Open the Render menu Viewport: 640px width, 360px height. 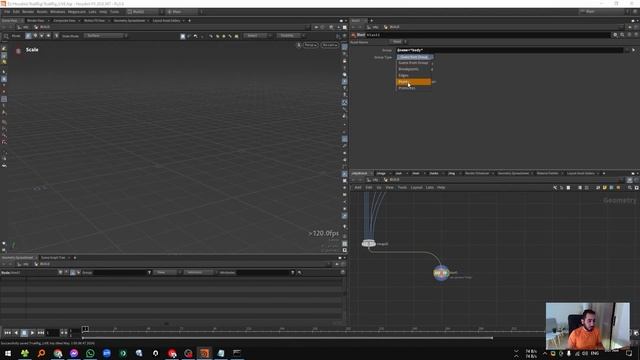(28, 12)
